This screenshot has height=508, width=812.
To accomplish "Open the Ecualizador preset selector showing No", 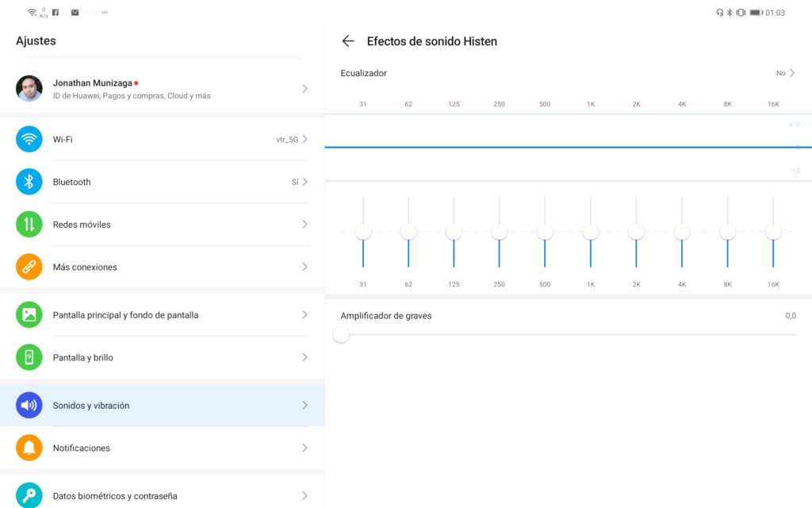I will pos(785,73).
